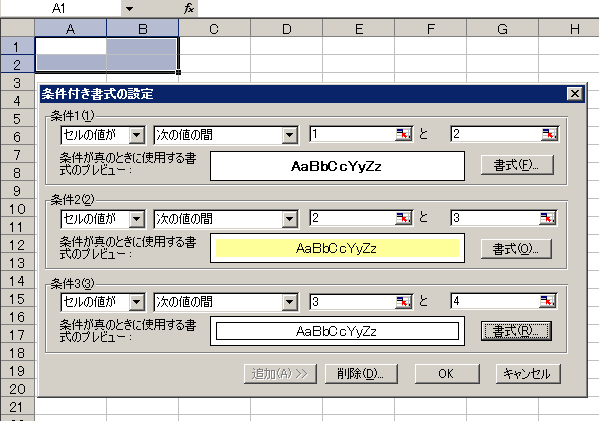
Task: Confirm the dialog with OK
Action: [447, 373]
